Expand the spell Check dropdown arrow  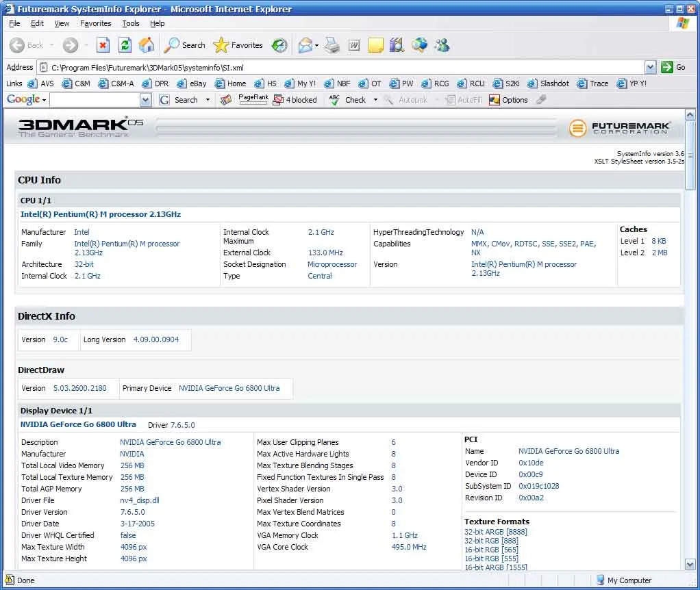pos(375,100)
